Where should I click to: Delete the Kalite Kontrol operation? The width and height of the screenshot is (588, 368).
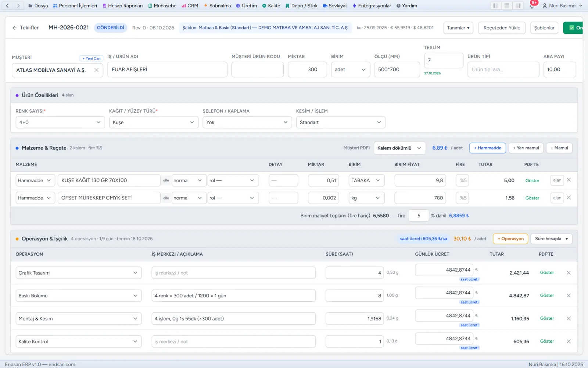(x=569, y=342)
